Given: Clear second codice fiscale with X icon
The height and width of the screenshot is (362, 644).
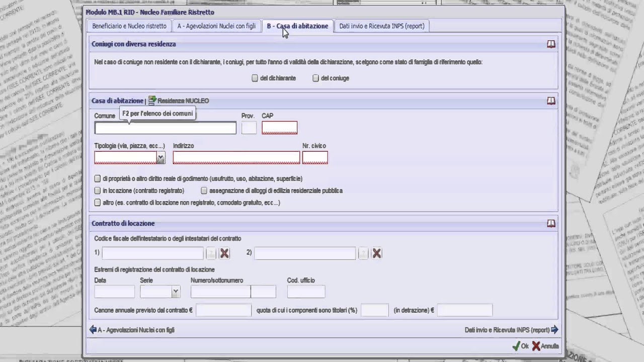Looking at the screenshot, I should 376,253.
